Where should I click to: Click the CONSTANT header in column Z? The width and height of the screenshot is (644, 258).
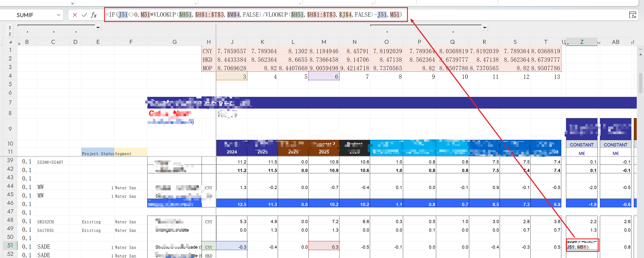582,145
